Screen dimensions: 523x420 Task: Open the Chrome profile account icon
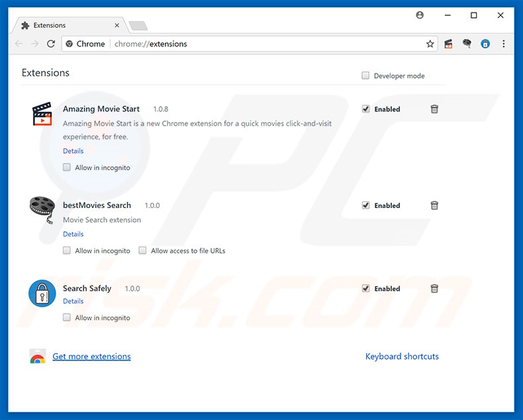tap(420, 15)
